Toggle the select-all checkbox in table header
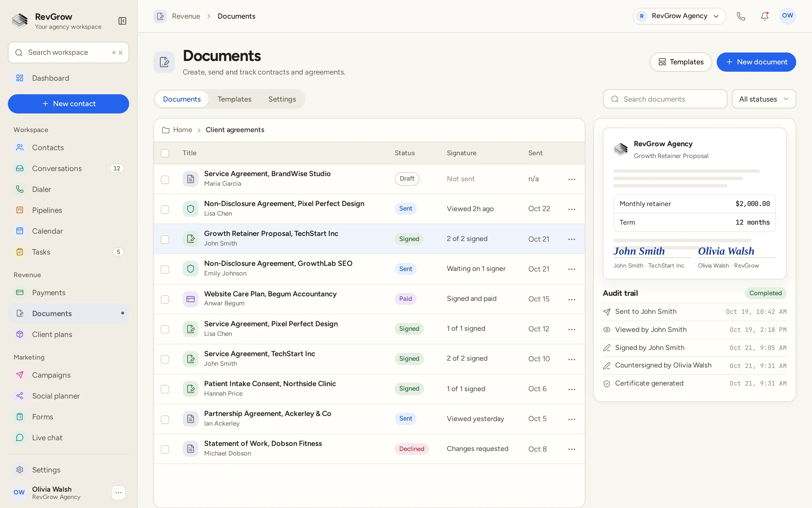Screen dimensions: 812x508 pos(165,153)
